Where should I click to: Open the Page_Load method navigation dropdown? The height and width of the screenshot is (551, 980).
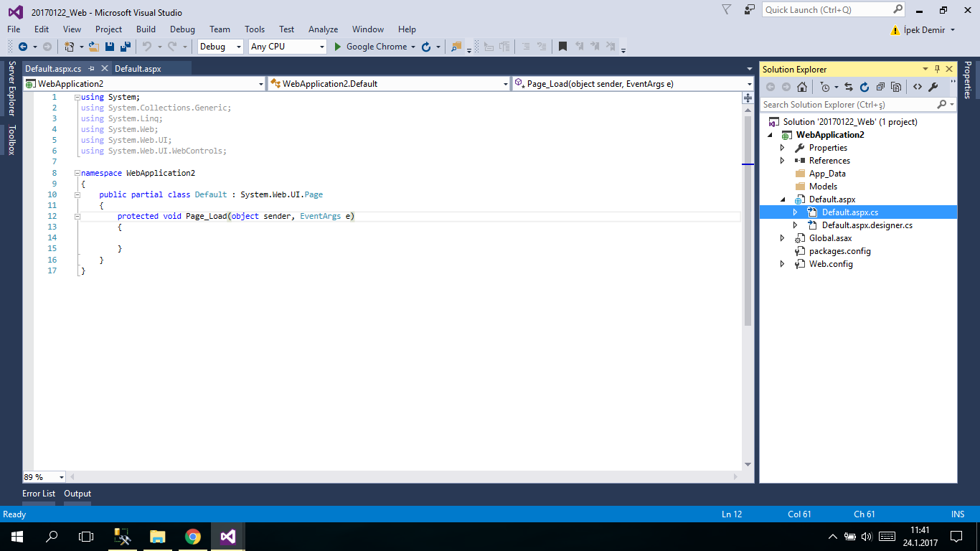tap(631, 83)
